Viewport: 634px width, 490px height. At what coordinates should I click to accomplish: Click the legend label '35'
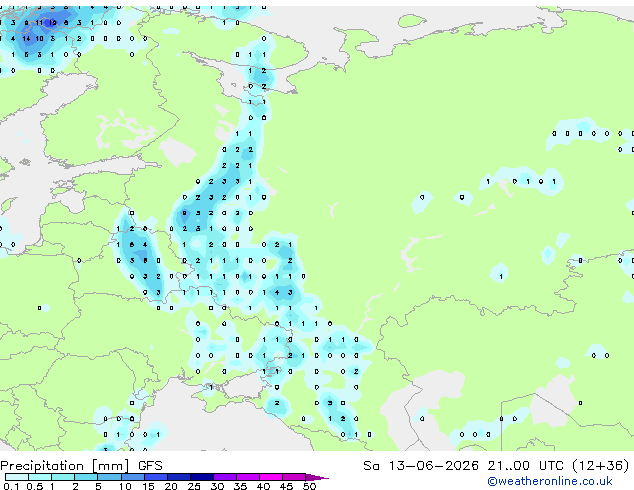point(240,486)
